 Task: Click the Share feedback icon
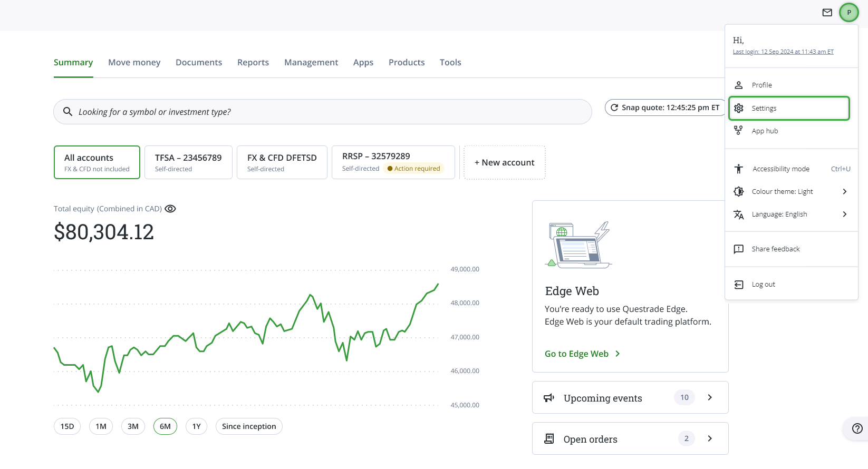[x=739, y=249]
